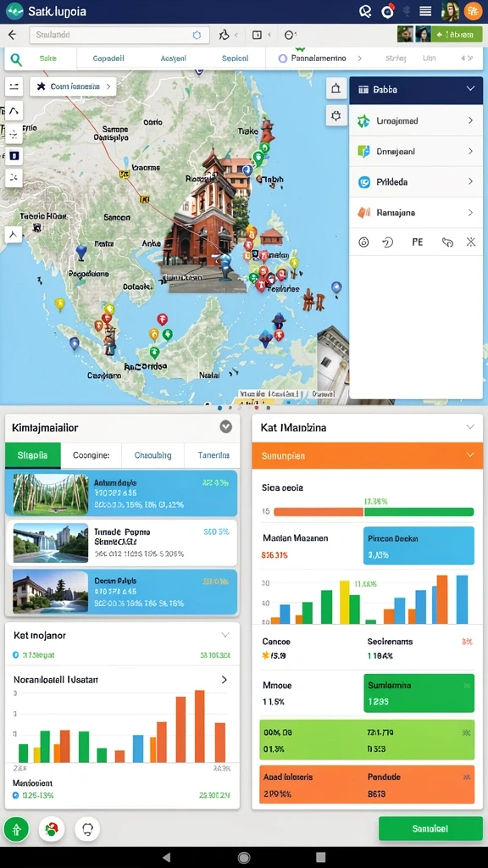488x868 pixels.
Task: Click the square icon in the second toolbar
Action: (257, 35)
